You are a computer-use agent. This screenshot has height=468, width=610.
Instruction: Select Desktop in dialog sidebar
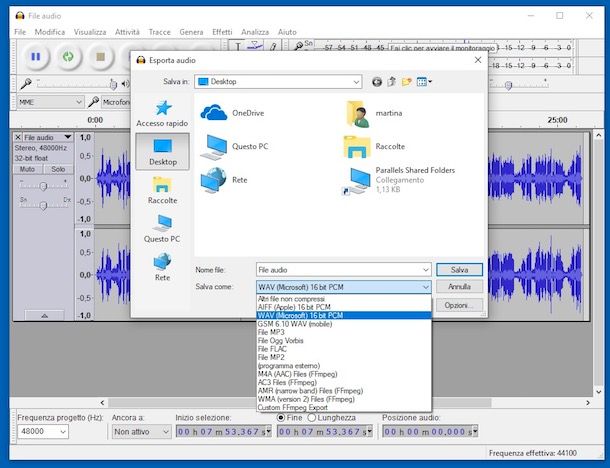[163, 152]
